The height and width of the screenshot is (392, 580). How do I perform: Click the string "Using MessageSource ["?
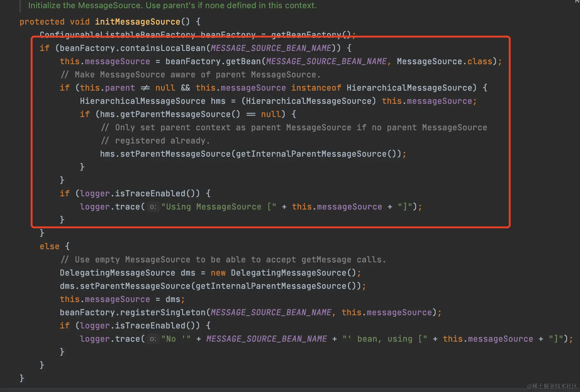pyautogui.click(x=219, y=207)
